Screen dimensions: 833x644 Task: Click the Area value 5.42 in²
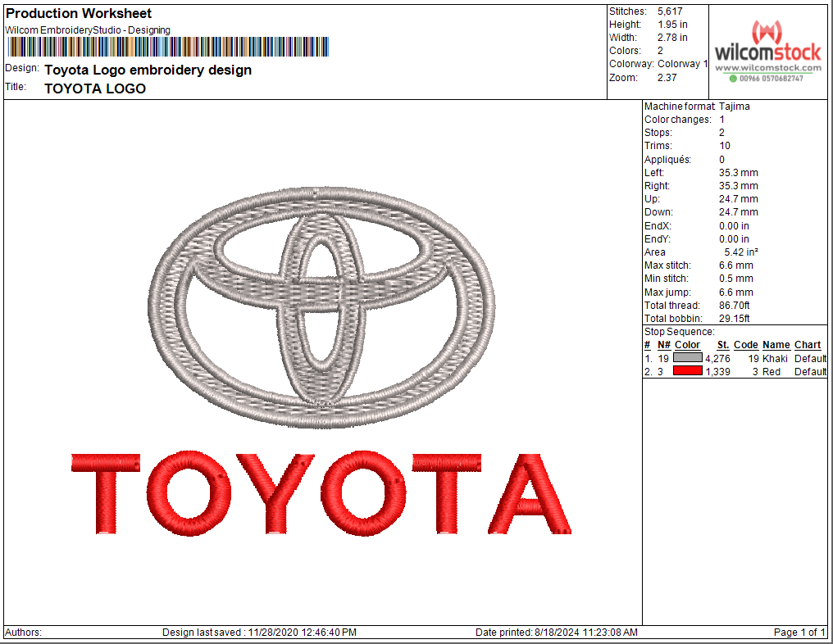coord(741,252)
